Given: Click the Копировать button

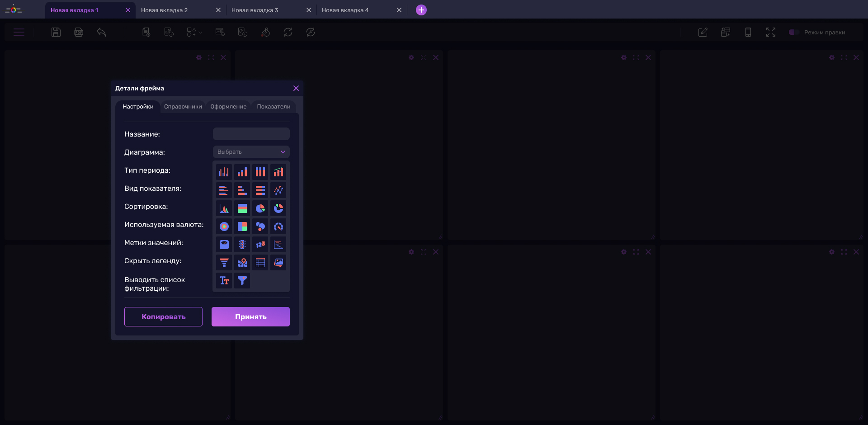Looking at the screenshot, I should point(163,317).
